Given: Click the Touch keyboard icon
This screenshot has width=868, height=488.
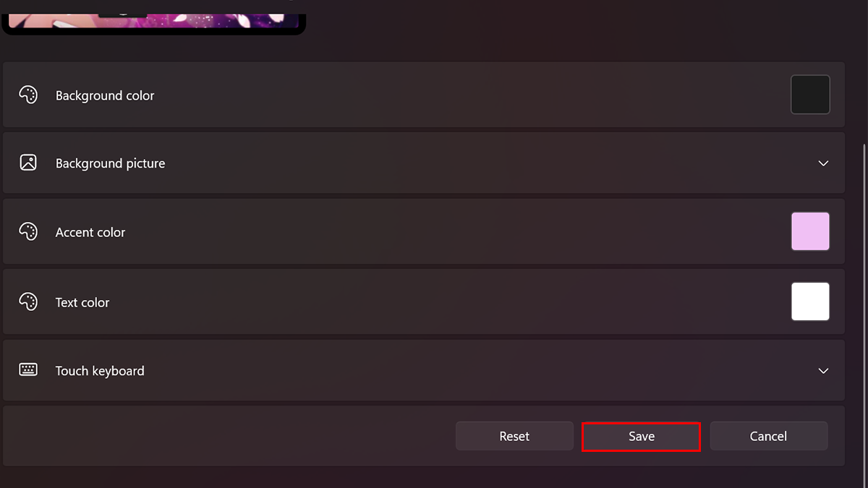Looking at the screenshot, I should [x=28, y=370].
